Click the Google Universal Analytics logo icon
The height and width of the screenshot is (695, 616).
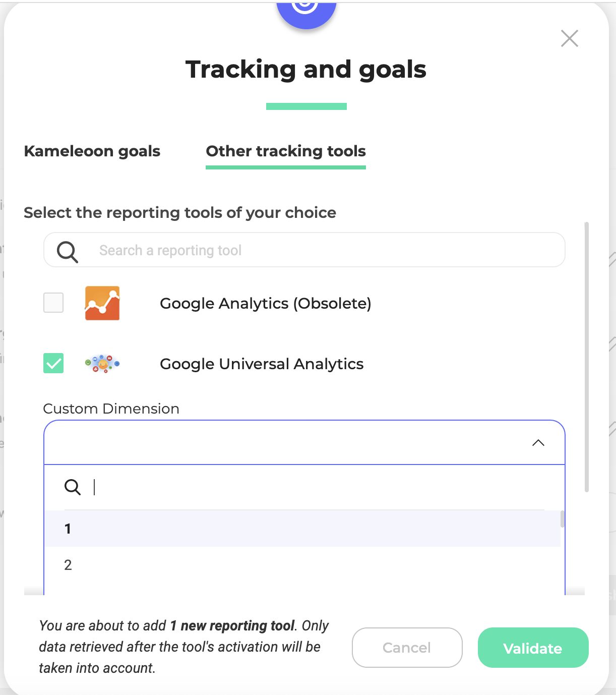102,363
